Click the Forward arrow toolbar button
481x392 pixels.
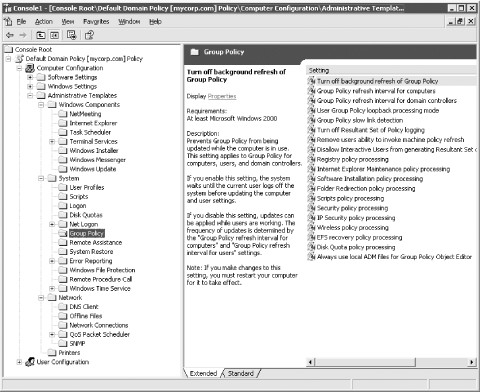23,35
